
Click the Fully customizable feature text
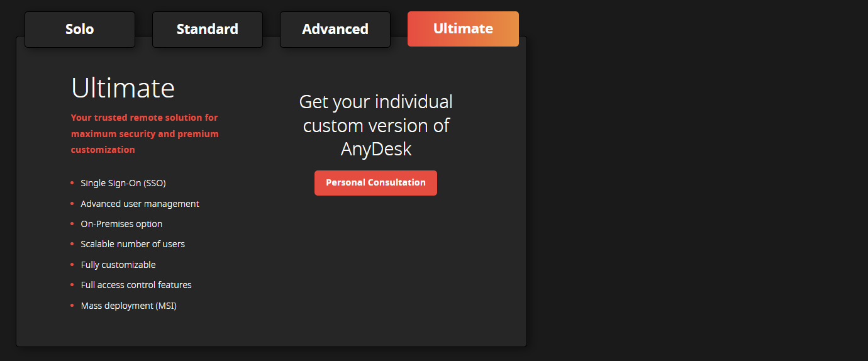click(x=118, y=265)
